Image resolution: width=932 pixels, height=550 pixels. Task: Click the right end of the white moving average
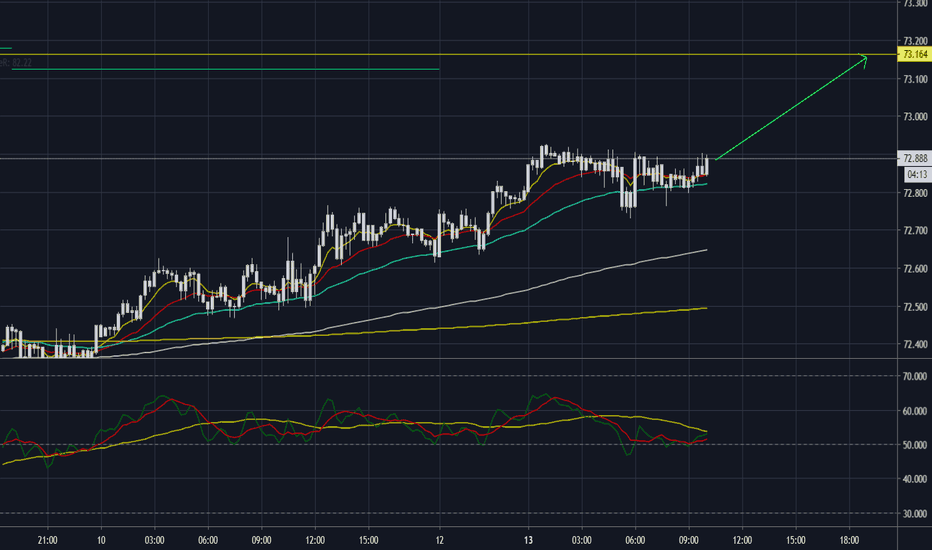click(x=706, y=250)
